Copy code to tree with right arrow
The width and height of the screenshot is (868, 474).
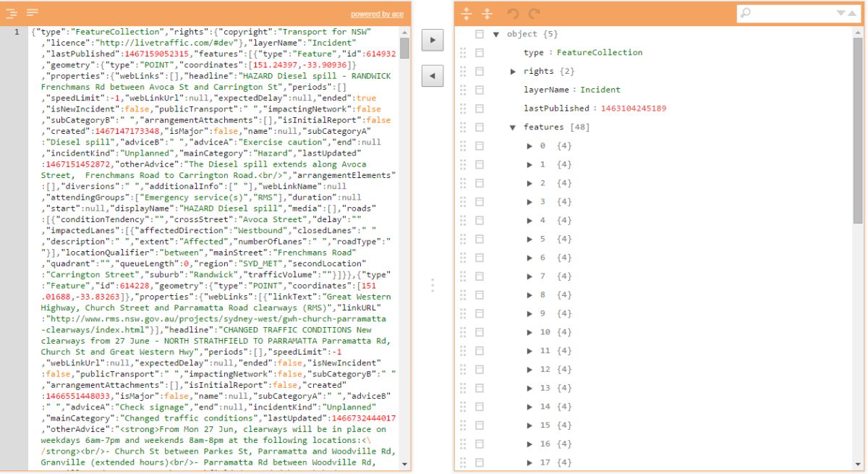click(432, 40)
